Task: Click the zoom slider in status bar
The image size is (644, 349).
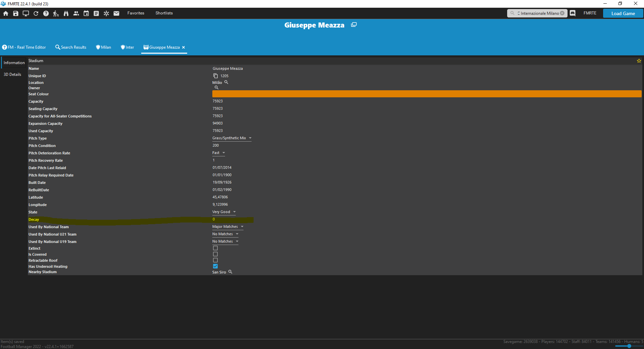Action: (629, 346)
